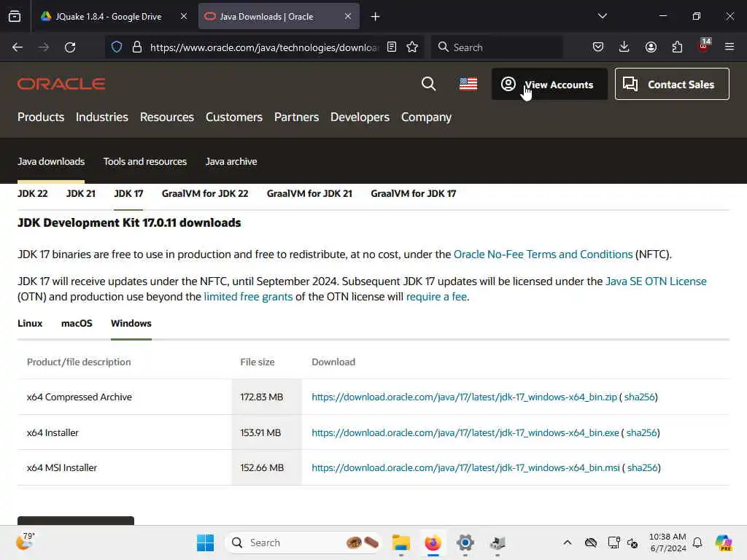Open the Customers menu

point(234,117)
